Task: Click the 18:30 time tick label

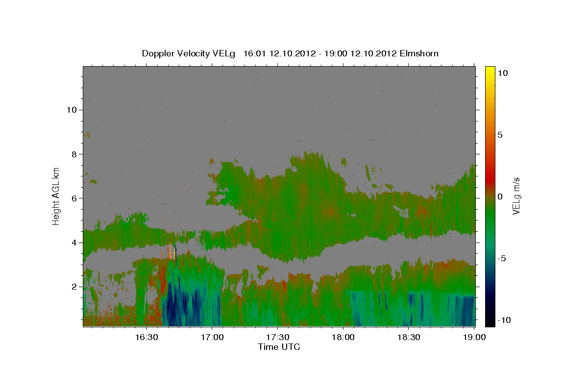Action: (409, 337)
